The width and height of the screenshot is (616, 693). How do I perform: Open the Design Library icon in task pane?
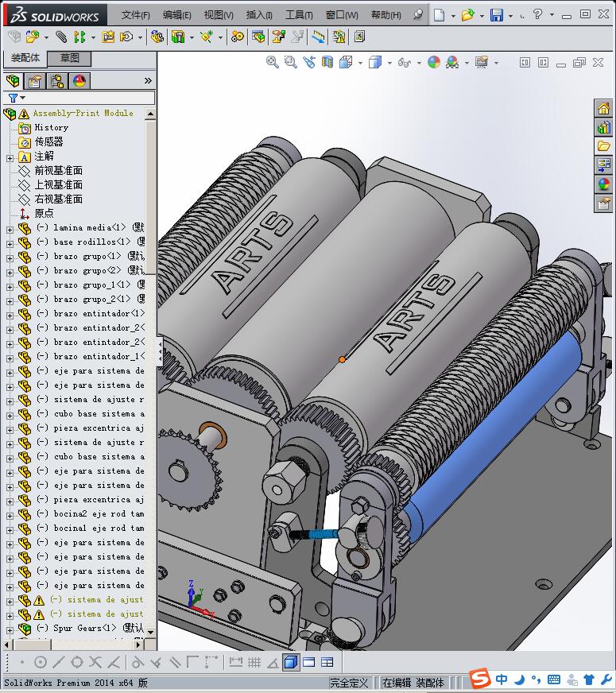point(603,128)
